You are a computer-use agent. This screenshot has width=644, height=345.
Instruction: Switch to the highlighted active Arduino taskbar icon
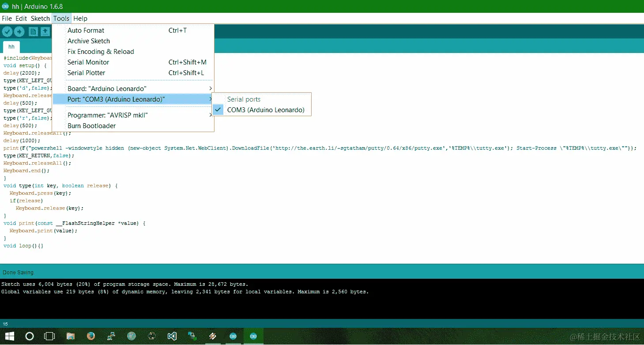coord(253,336)
